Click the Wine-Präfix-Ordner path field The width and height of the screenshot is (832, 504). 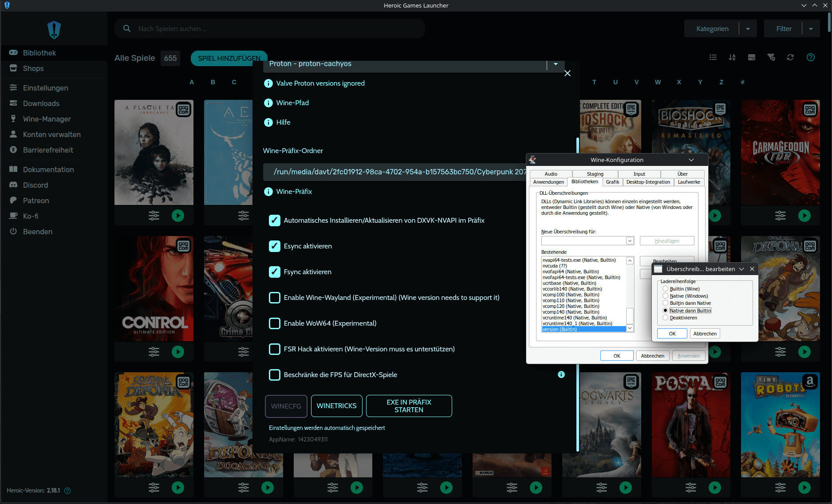pos(394,172)
